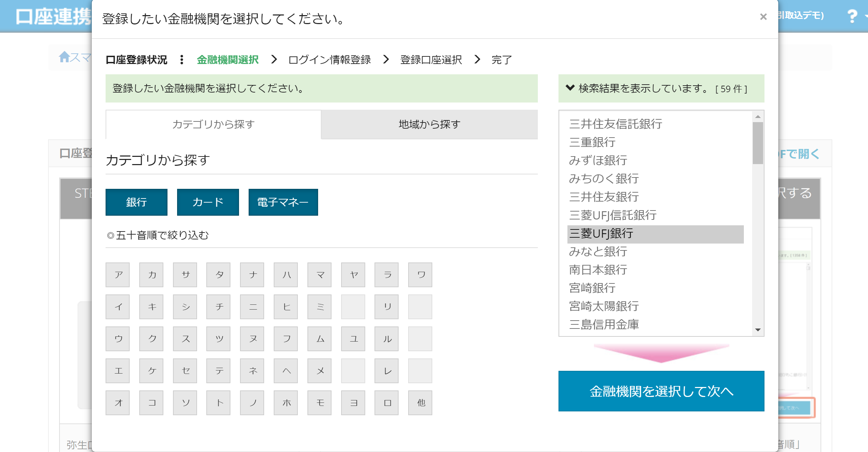Select the kana filter テ

[x=218, y=371]
